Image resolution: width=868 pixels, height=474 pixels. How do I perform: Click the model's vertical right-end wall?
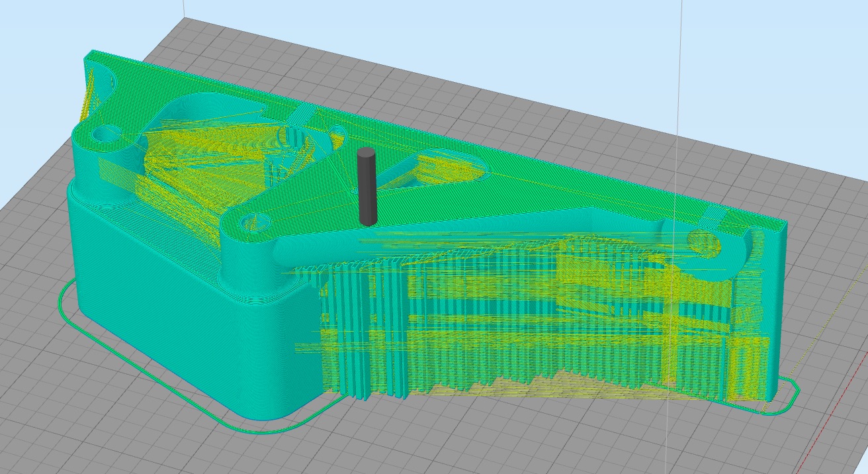point(774,311)
